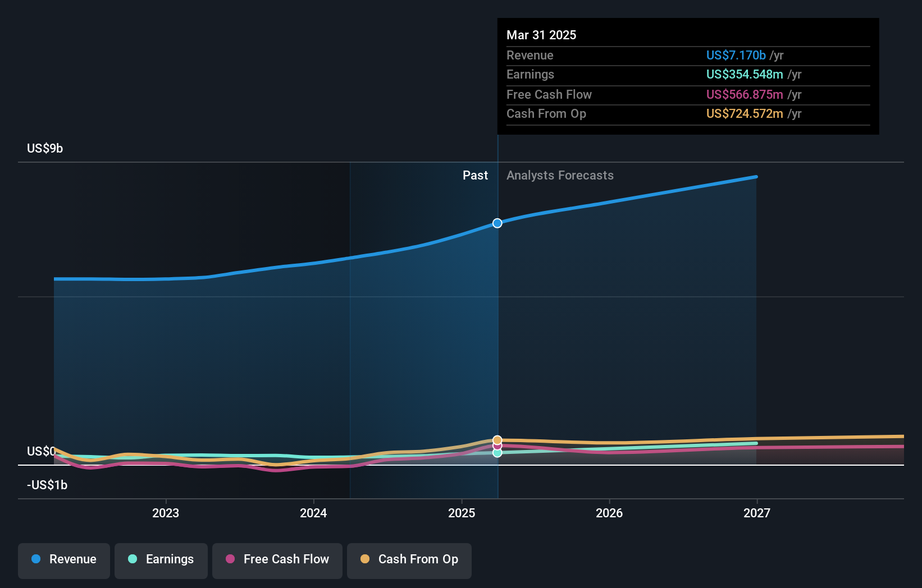Toggle the Earnings series visibility
The height and width of the screenshot is (588, 922).
[x=161, y=559]
